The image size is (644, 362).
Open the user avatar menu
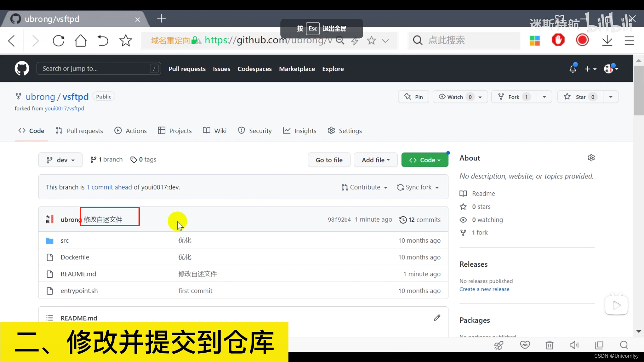[x=611, y=68]
